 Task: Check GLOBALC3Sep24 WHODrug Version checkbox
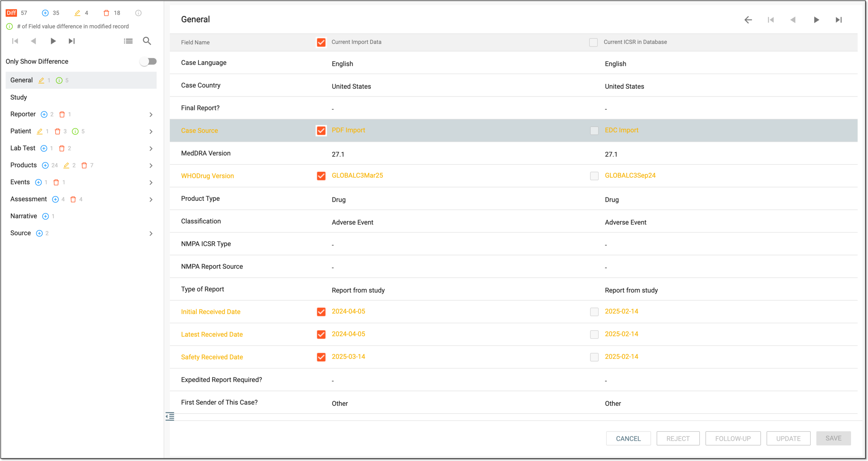[594, 176]
